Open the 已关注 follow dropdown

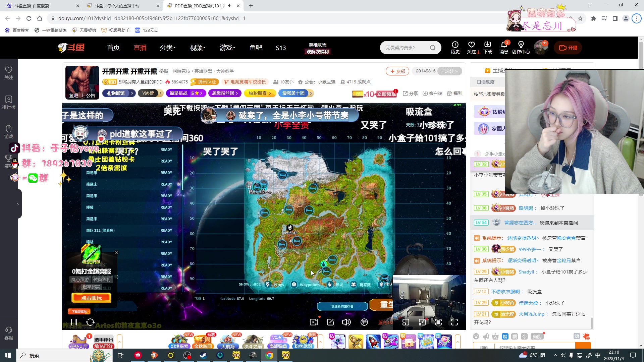pos(449,71)
